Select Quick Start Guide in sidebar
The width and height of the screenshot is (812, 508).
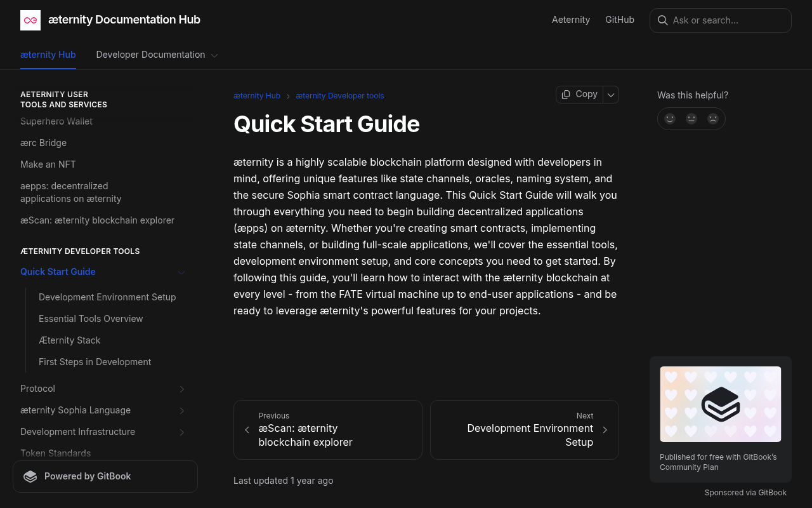point(58,272)
